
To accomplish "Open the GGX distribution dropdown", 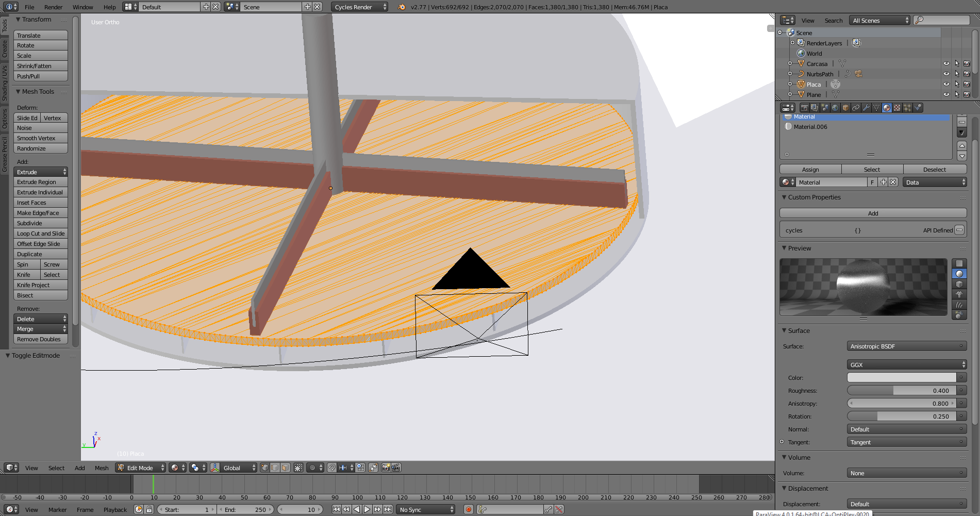I will (906, 364).
